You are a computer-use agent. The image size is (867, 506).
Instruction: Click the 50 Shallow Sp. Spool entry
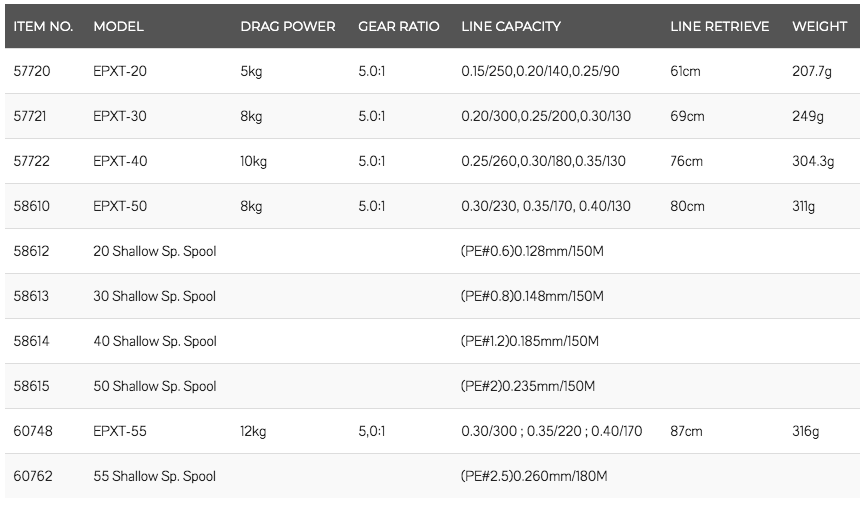154,387
